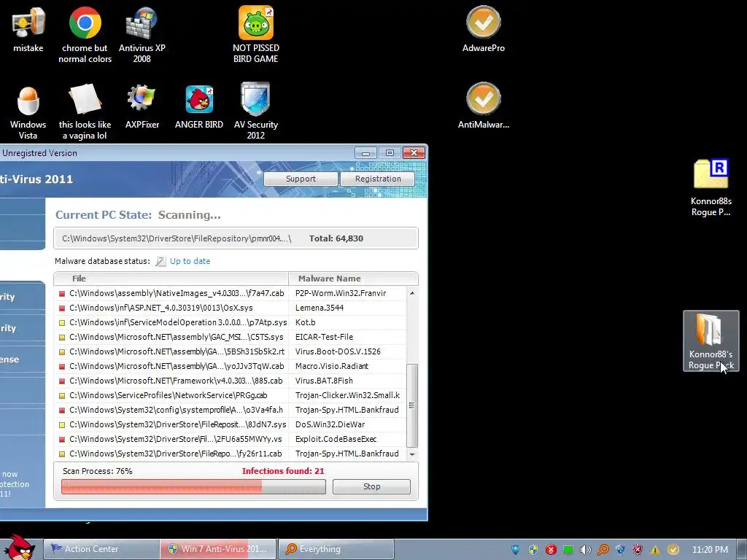This screenshot has height=560, width=747.
Task: Click the orange magnifier Everything tray icon
Action: click(x=603, y=550)
